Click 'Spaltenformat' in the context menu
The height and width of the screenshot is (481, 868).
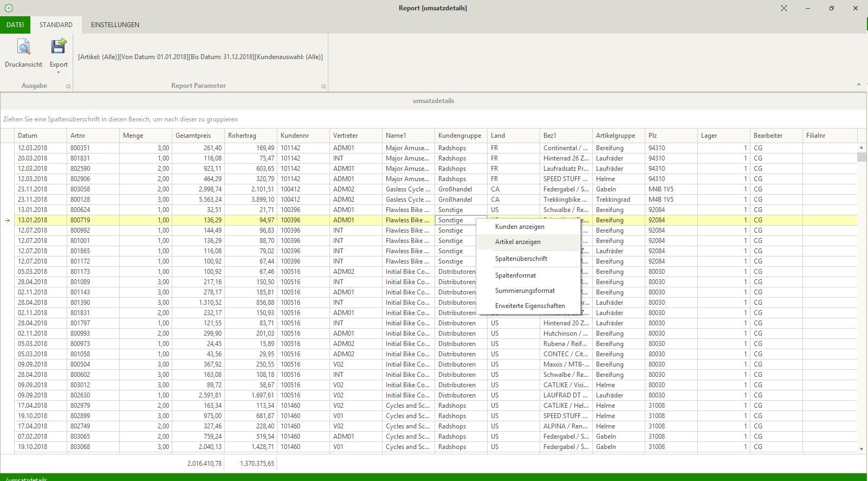click(x=515, y=275)
